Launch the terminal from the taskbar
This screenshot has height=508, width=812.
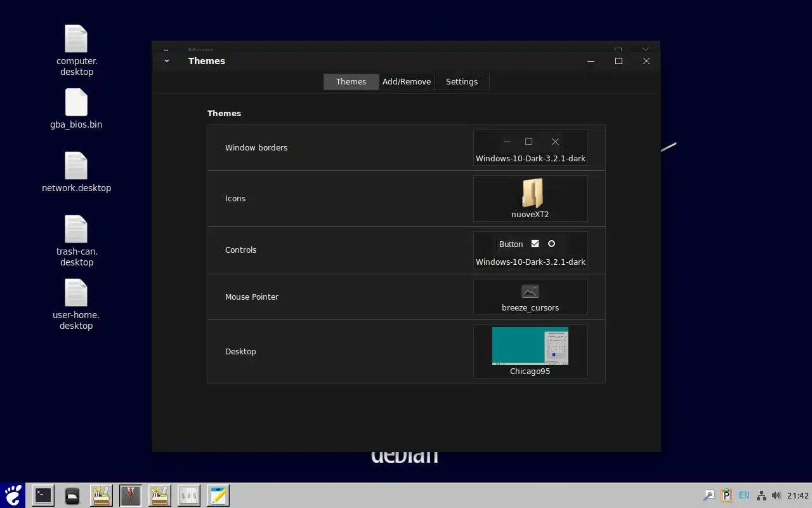(x=43, y=495)
